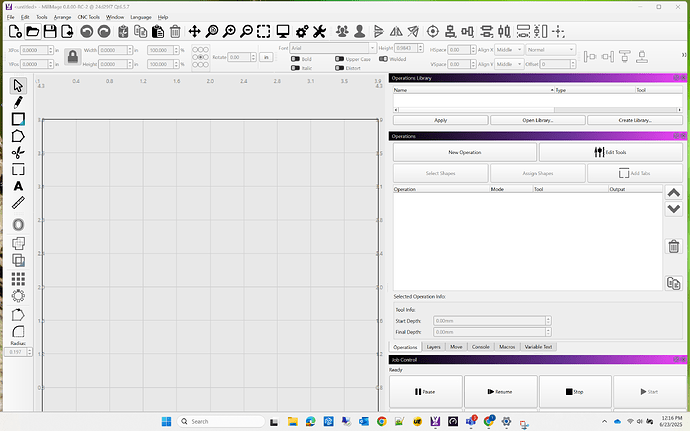
Task: Select the Text tool A icon
Action: 18,186
